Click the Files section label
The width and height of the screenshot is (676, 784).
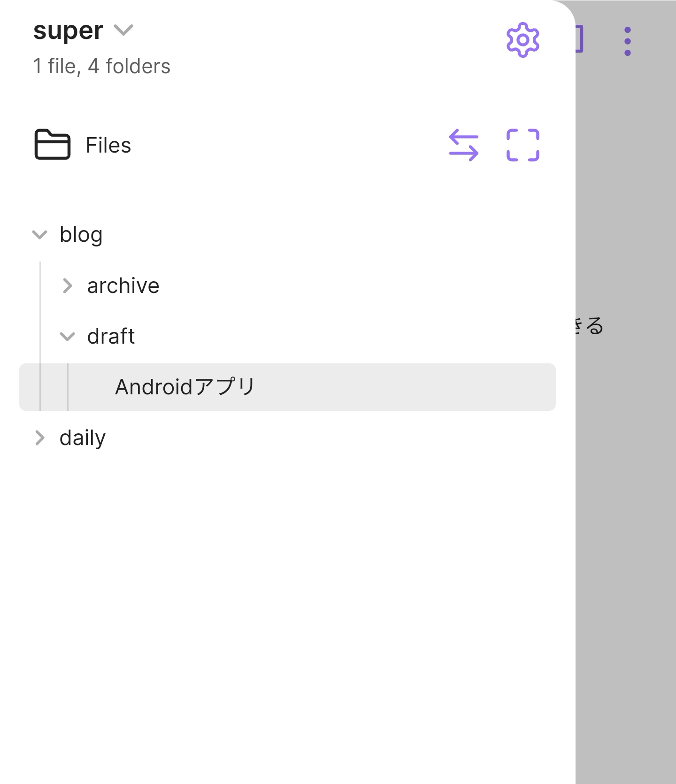click(x=108, y=145)
